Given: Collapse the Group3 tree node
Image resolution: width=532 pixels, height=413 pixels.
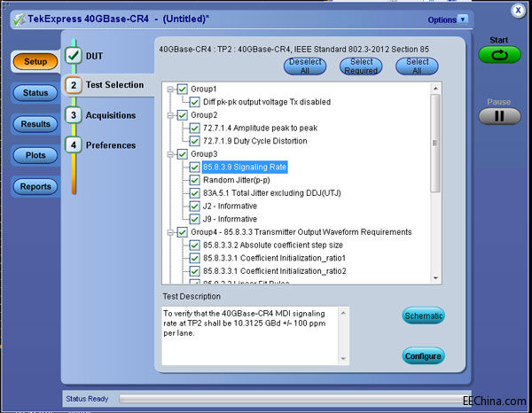Looking at the screenshot, I should click(x=170, y=154).
